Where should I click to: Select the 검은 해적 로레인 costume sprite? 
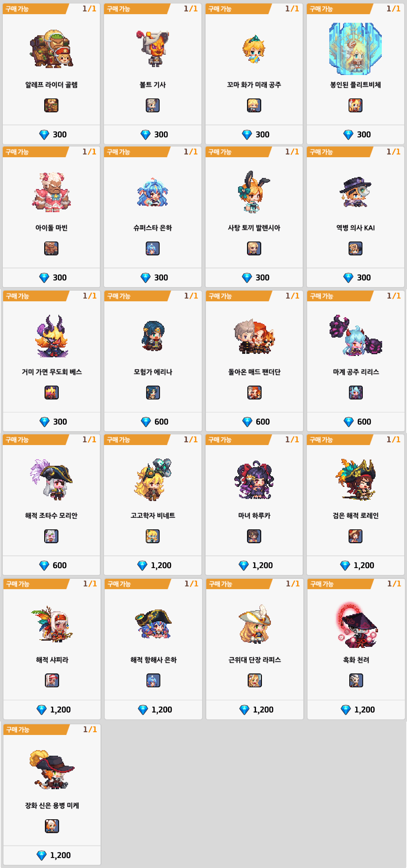click(x=356, y=480)
